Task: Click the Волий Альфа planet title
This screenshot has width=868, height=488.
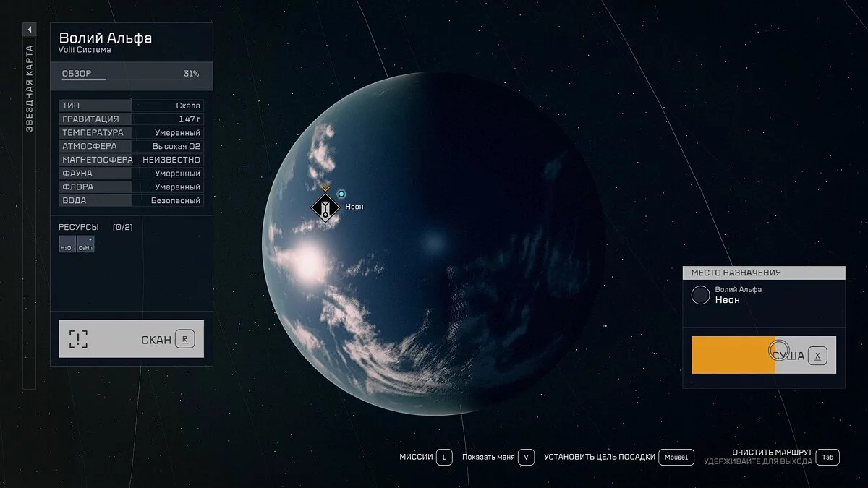Action: 106,38
